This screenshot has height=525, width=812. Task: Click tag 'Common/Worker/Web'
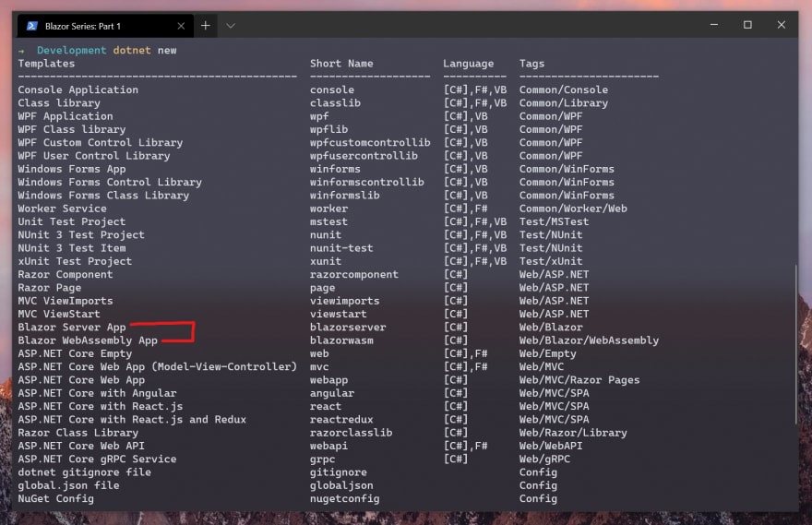573,209
